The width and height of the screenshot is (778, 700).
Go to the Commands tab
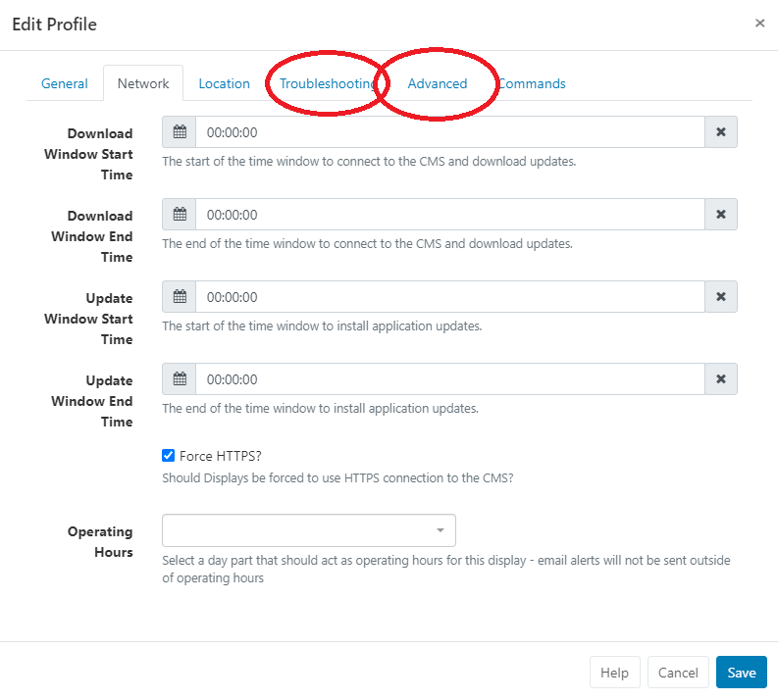531,83
